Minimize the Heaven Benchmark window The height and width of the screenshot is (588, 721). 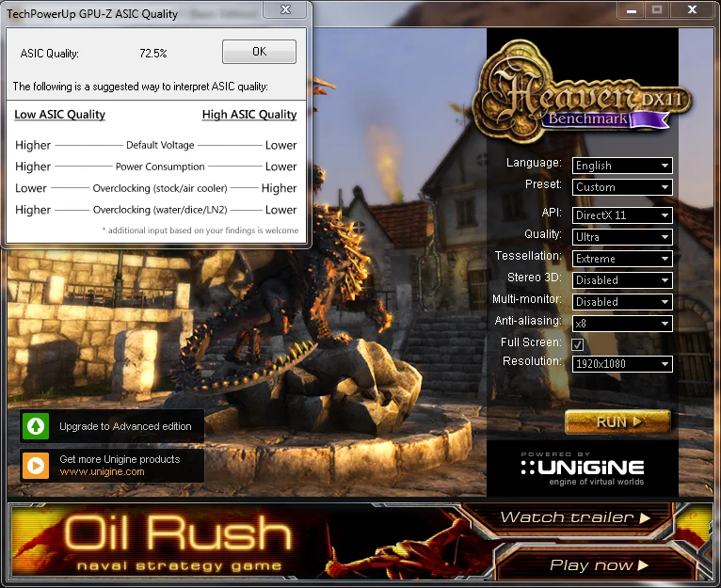click(632, 9)
